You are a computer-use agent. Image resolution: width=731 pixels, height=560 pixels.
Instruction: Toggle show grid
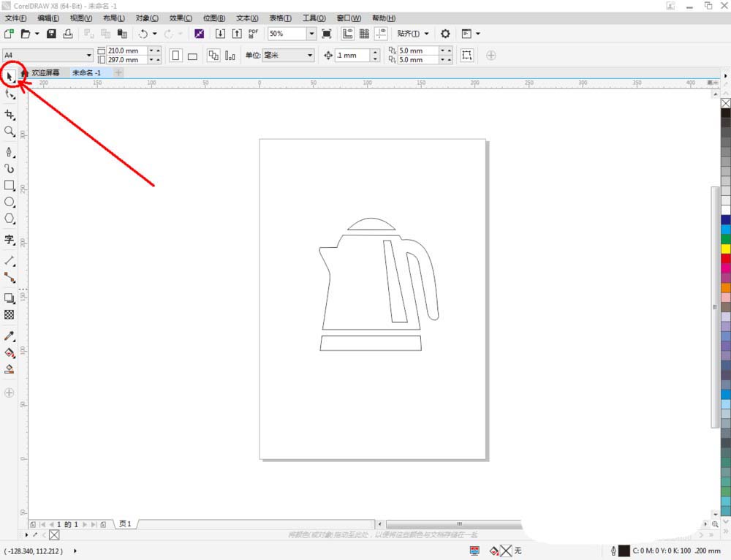[364, 34]
